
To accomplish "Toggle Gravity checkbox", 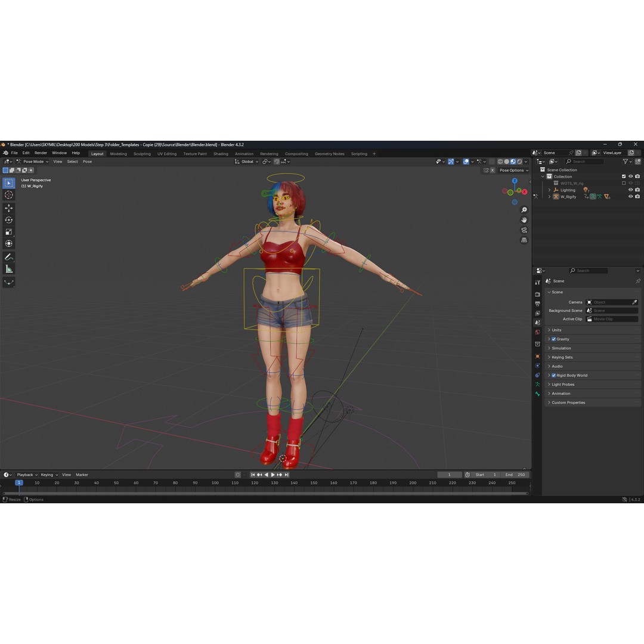I will point(553,339).
